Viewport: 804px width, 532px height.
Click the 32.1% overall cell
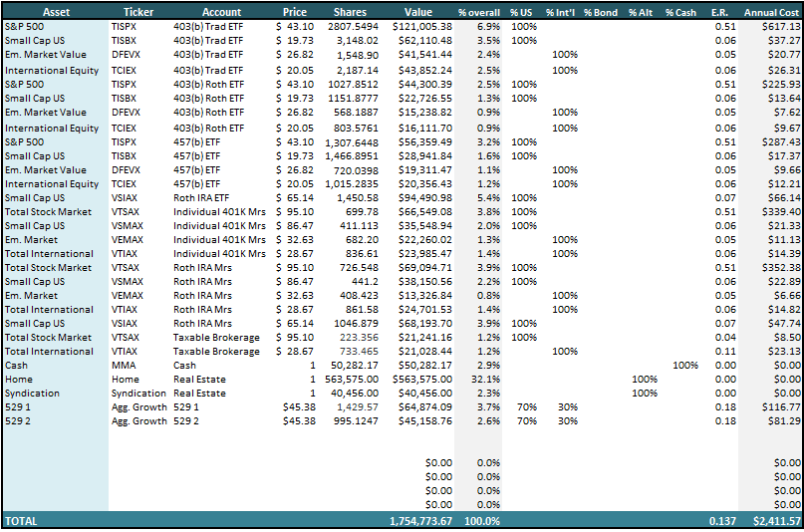[x=485, y=379]
